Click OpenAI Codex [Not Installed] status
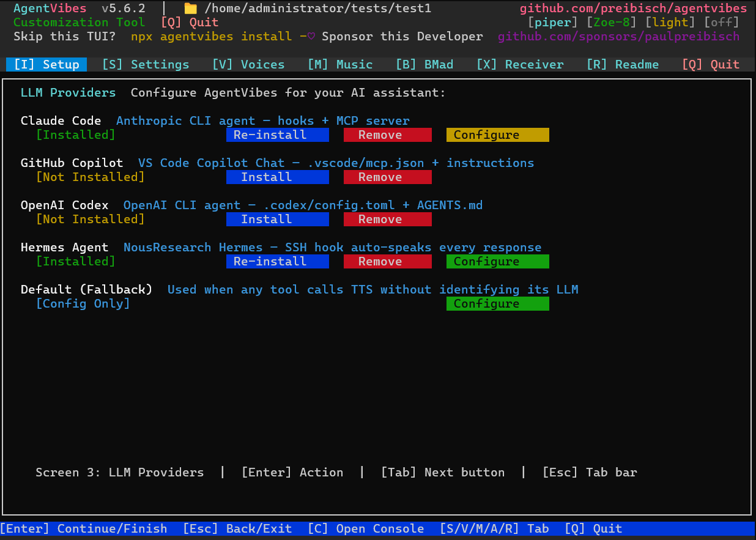Image resolution: width=756 pixels, height=540 pixels. click(91, 219)
